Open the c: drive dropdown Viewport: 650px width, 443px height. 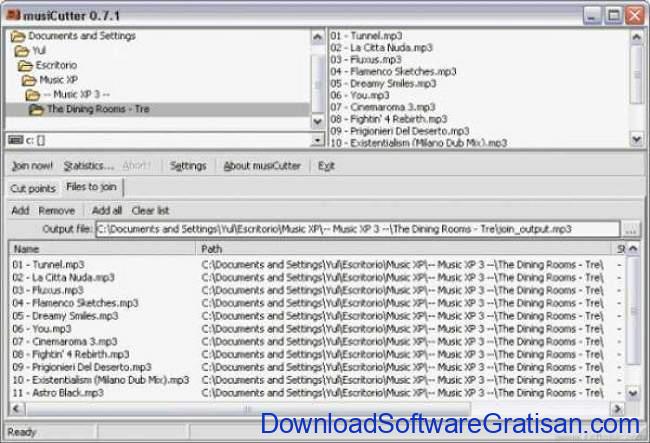click(317, 140)
